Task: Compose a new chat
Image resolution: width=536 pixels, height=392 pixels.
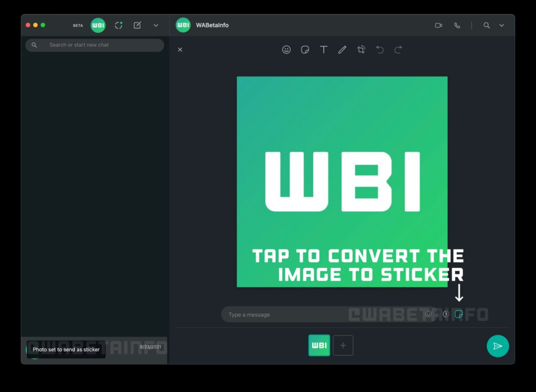Action: tap(136, 25)
